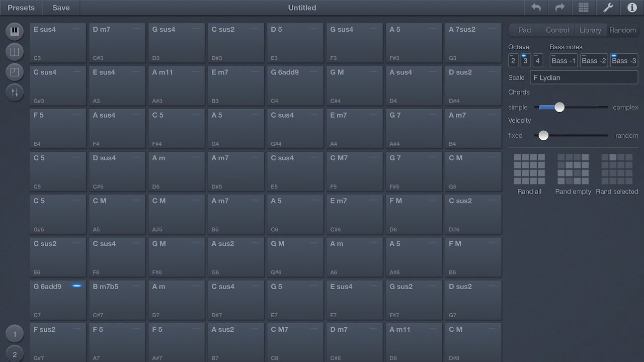Switch to page 2 button

coord(15,354)
